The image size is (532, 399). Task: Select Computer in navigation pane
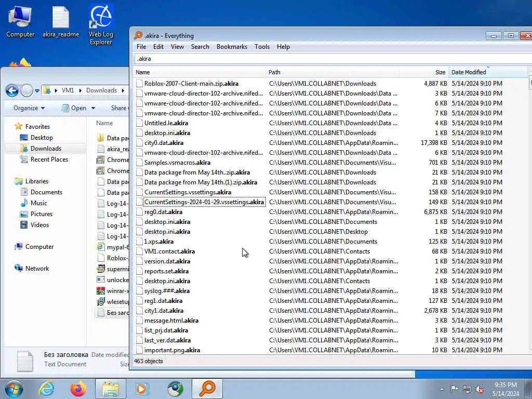39,247
